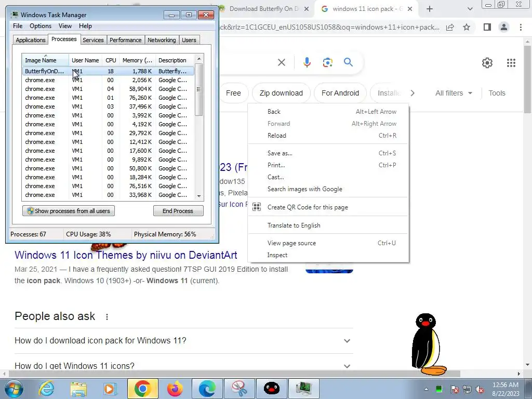The height and width of the screenshot is (399, 532).
Task: Sort processes by Image Name column
Action: (45, 60)
